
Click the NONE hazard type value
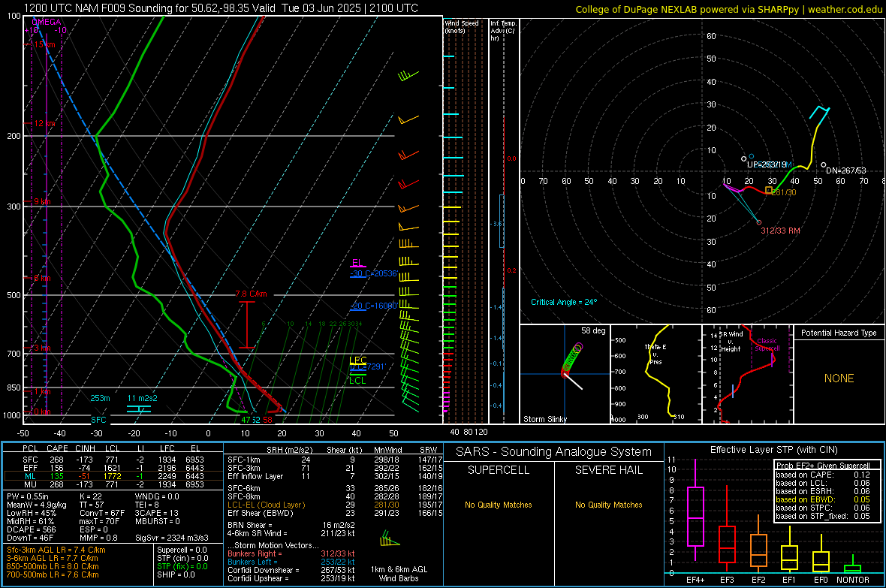839,378
